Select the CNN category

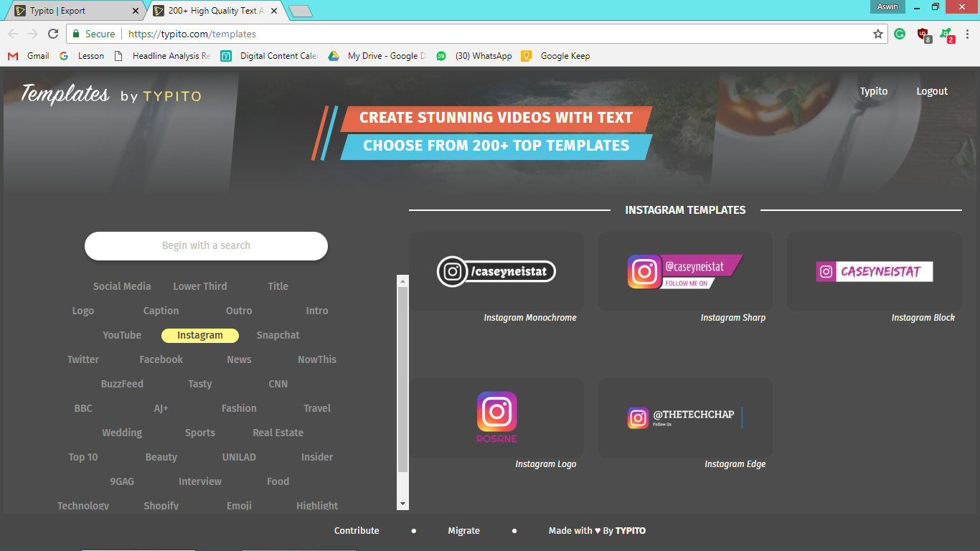pyautogui.click(x=278, y=384)
